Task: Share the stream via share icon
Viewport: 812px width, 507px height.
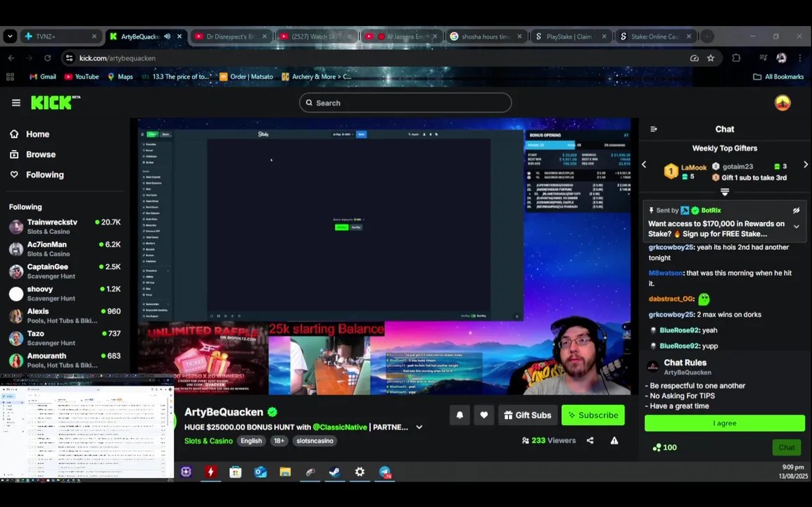Action: pos(590,441)
